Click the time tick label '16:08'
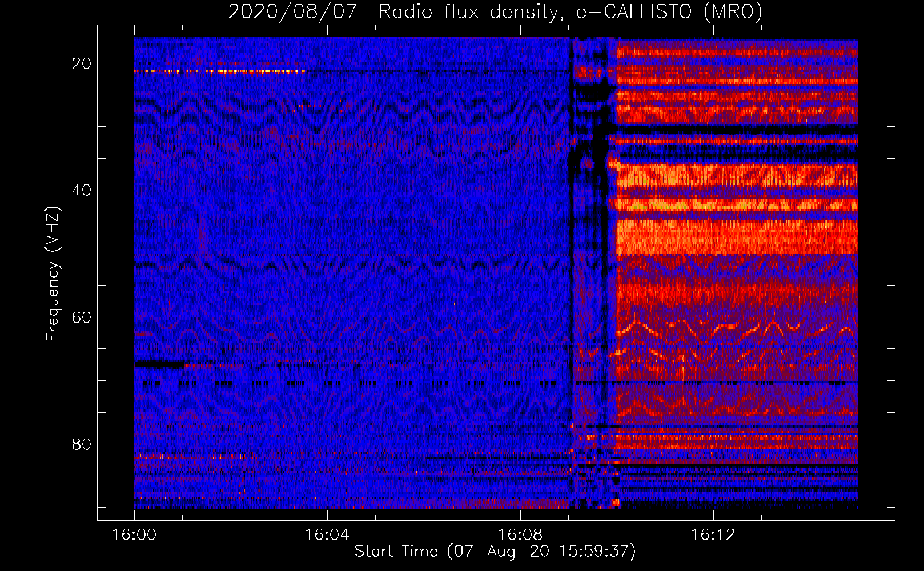Image resolution: width=924 pixels, height=571 pixels. pos(520,534)
